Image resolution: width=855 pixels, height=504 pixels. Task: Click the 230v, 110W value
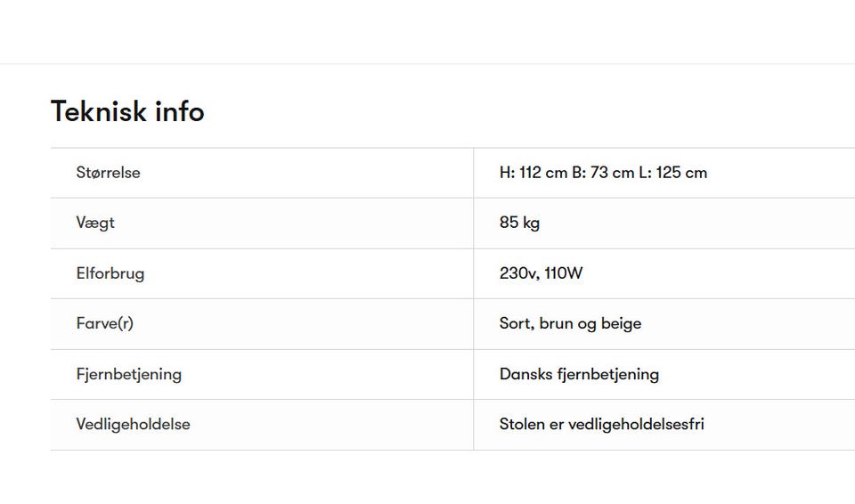[x=541, y=273]
